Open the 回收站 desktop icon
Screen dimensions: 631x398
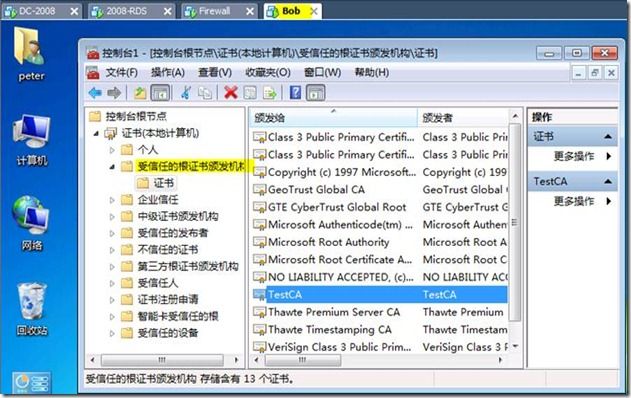[31, 309]
